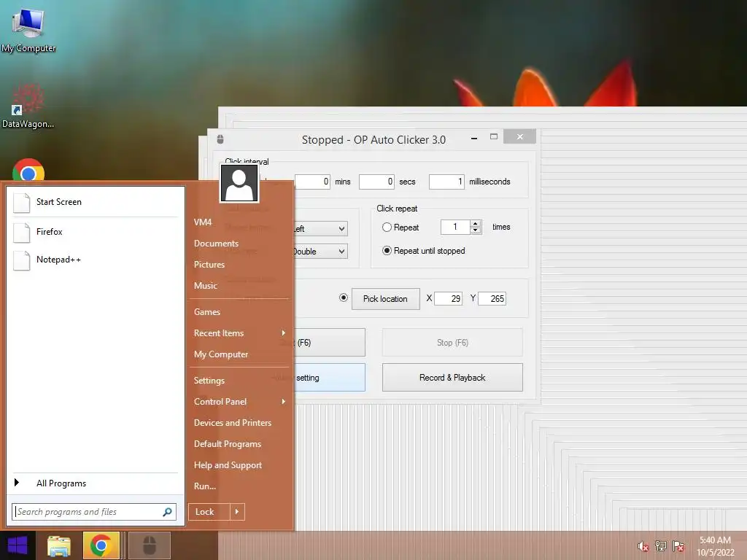The width and height of the screenshot is (747, 560).
Task: Click the Windows Start button
Action: (x=18, y=545)
